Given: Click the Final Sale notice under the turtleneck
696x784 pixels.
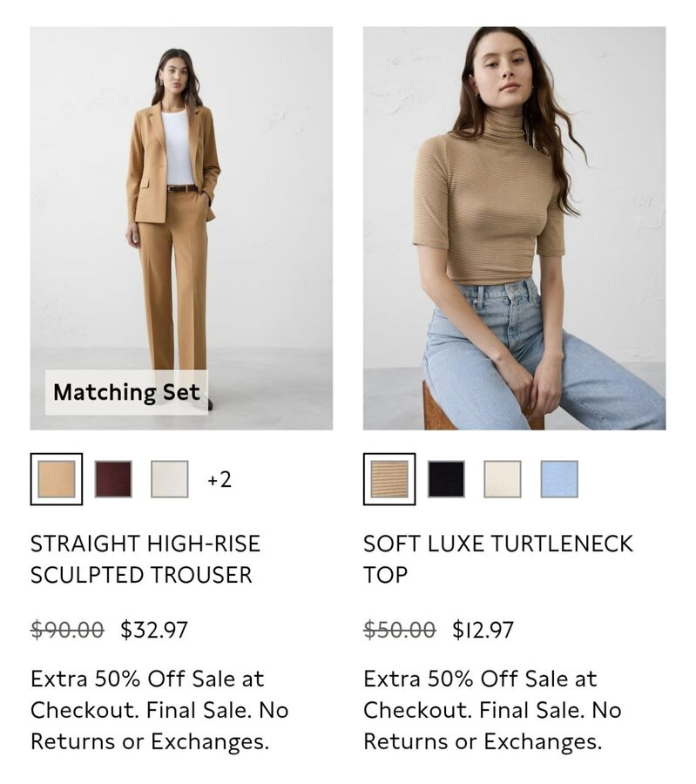Looking at the screenshot, I should pos(531,710).
